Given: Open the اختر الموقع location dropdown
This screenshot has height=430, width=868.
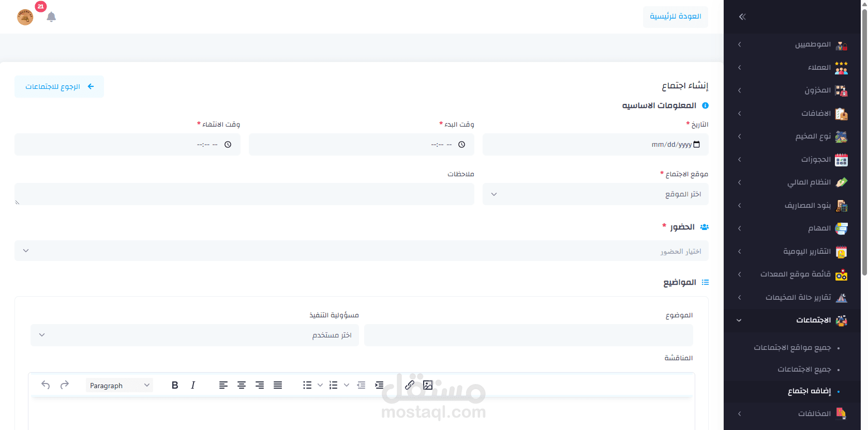Looking at the screenshot, I should pos(595,194).
